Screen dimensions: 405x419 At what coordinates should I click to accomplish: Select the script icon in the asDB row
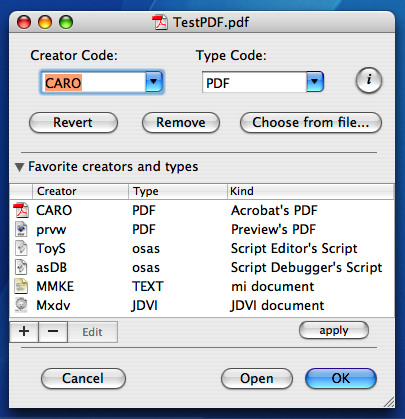tap(21, 267)
